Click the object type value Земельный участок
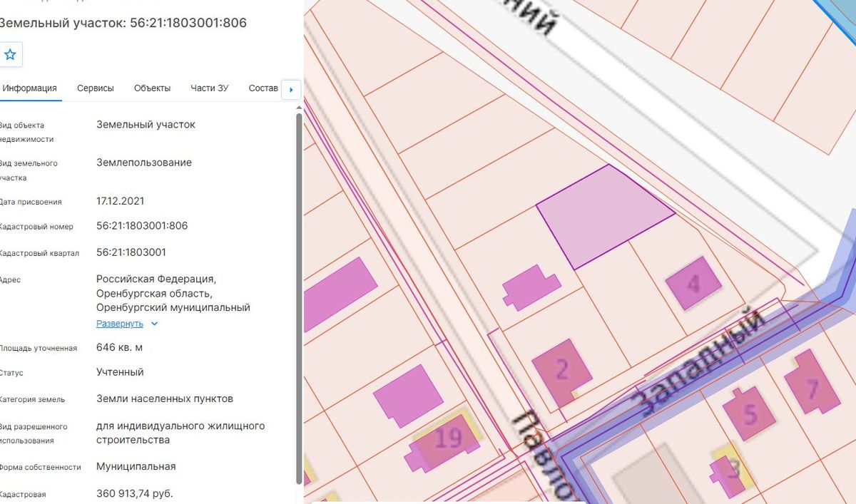The height and width of the screenshot is (504, 856). (x=146, y=125)
